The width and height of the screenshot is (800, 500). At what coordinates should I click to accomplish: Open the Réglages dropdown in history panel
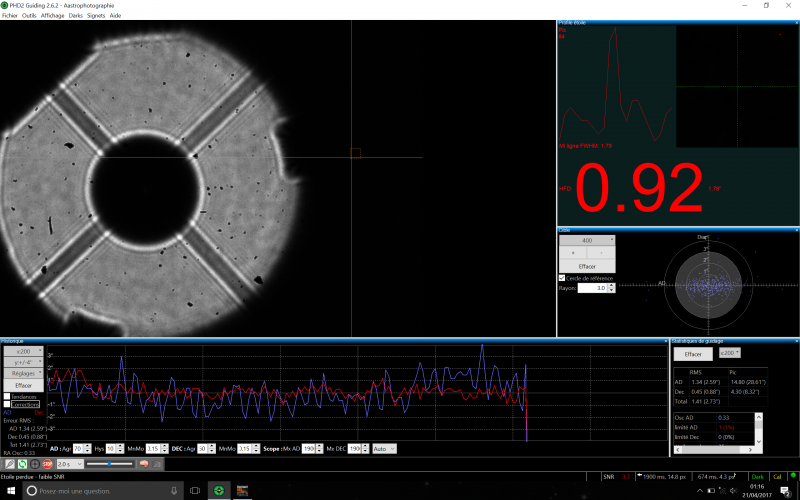pyautogui.click(x=23, y=373)
